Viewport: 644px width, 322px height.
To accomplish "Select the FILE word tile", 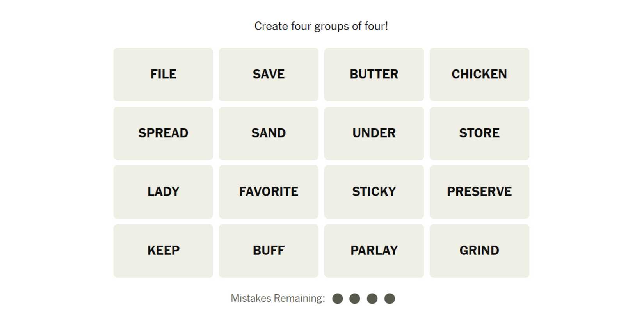I will pos(163,75).
